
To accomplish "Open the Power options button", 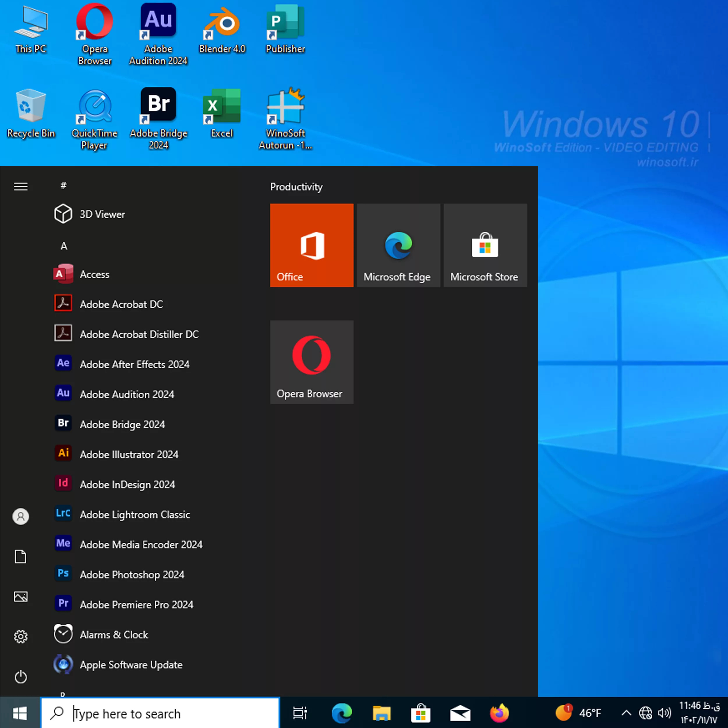I will [21, 677].
